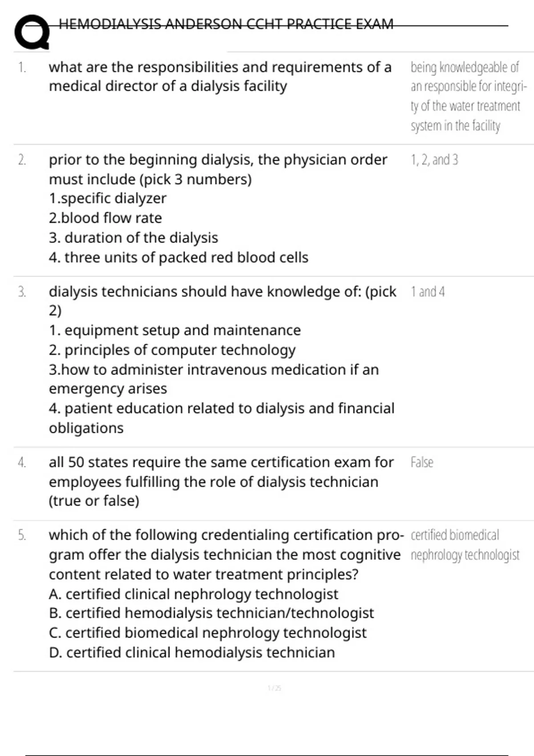This screenshot has width=534, height=756.
Task: Click the medical director responsibilities question text
Action: (x=220, y=76)
